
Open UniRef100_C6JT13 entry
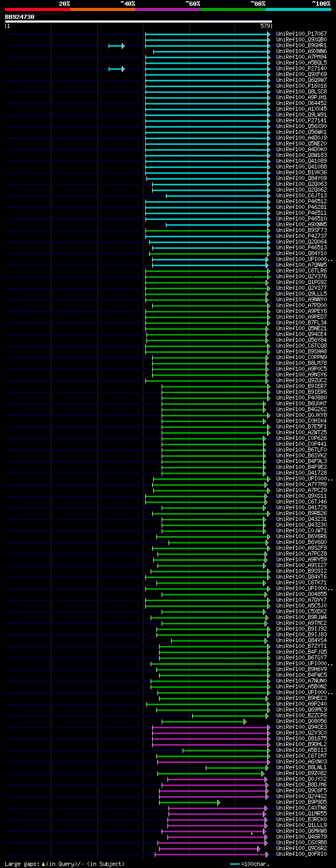[x=301, y=196]
